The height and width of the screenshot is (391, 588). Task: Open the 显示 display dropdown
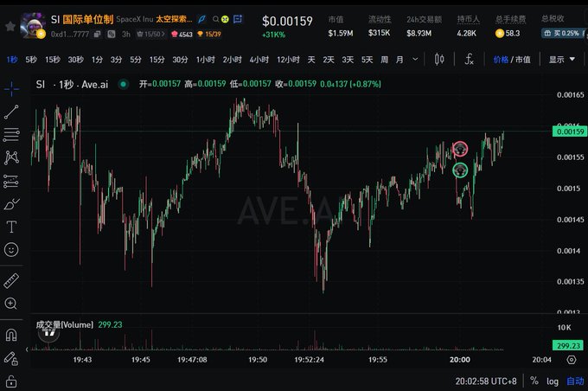[562, 60]
